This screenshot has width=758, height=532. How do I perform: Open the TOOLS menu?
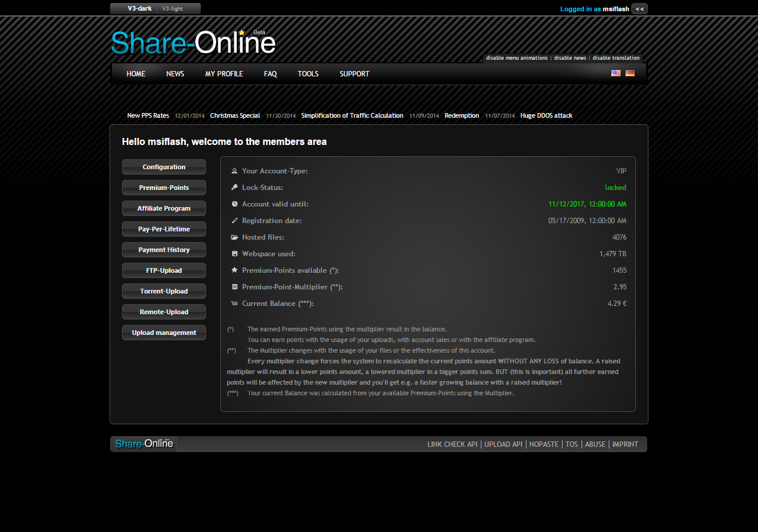(309, 74)
